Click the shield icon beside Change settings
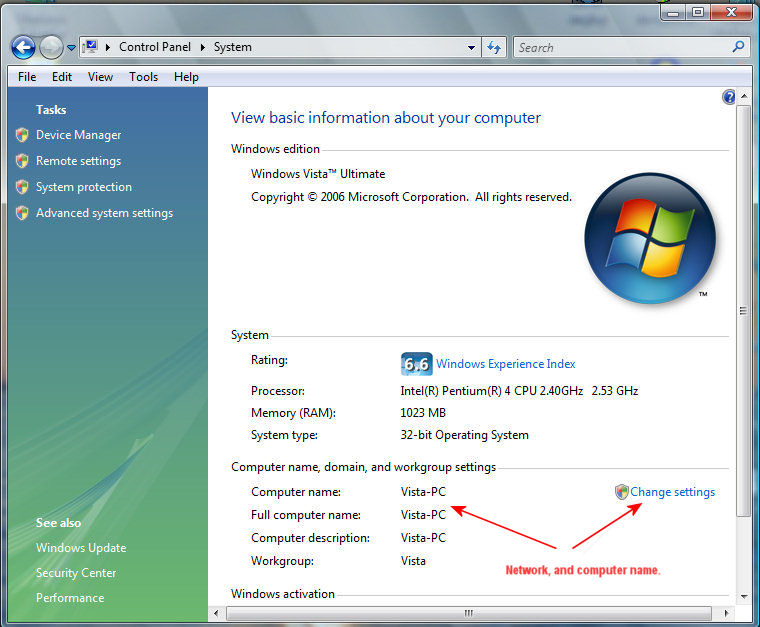Viewport: 760px width, 627px height. (x=621, y=492)
